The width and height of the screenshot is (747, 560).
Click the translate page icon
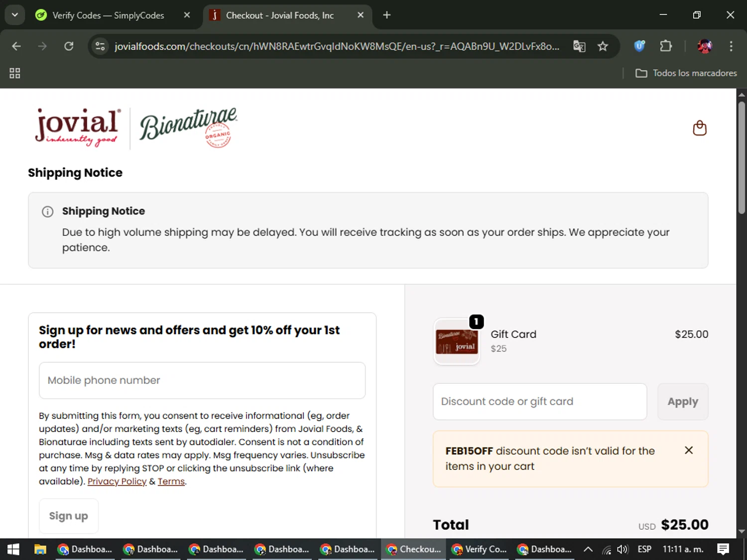(579, 46)
